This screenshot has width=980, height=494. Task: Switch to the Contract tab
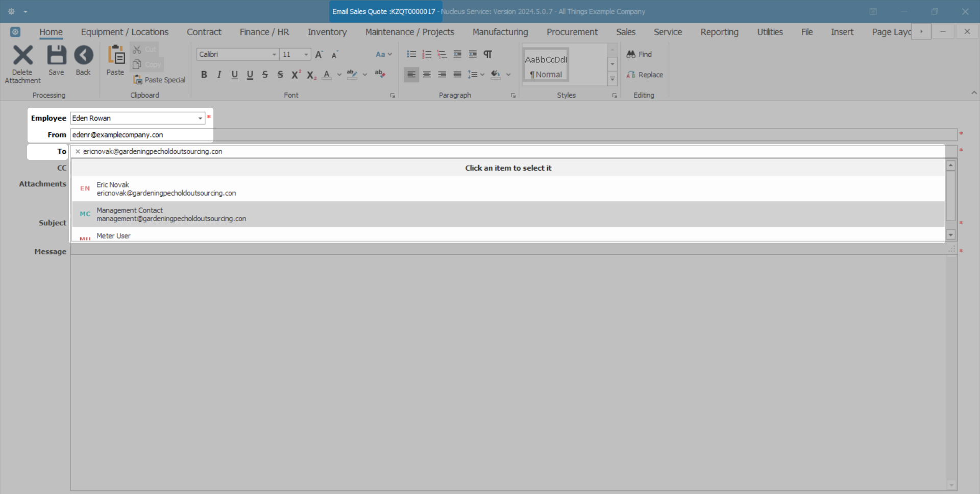tap(204, 32)
